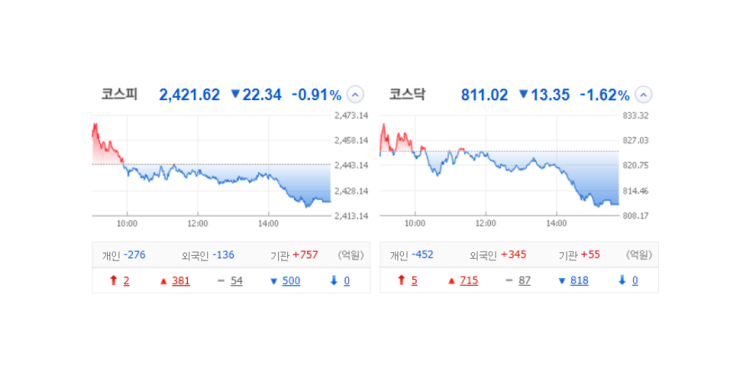Click the KOSPI intraday price chart
The height and width of the screenshot is (369, 743).
(x=211, y=165)
